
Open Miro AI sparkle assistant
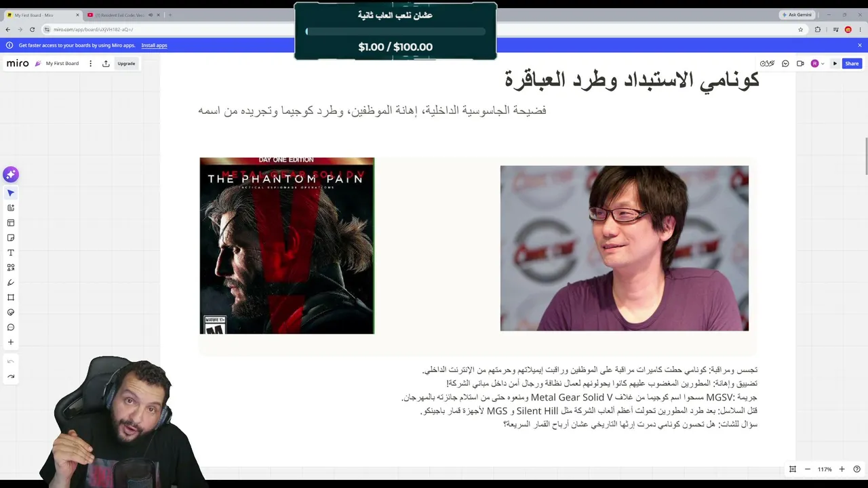coord(11,175)
